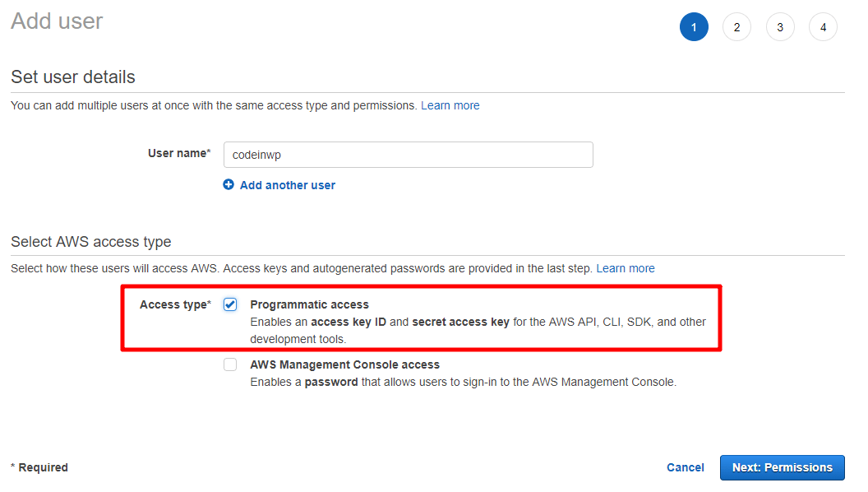The image size is (868, 492).
Task: Click the Select AWS access type heading
Action: pos(91,242)
